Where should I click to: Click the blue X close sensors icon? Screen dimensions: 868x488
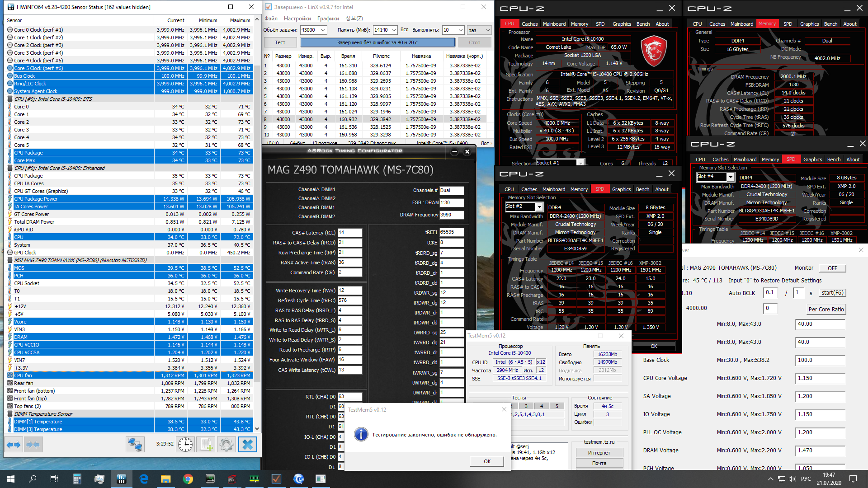pyautogui.click(x=247, y=445)
